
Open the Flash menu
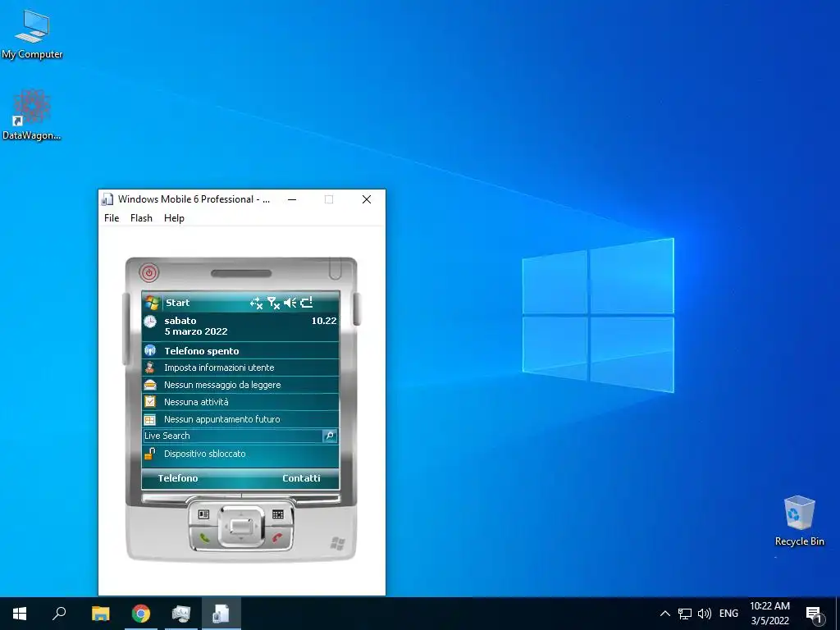(x=141, y=218)
